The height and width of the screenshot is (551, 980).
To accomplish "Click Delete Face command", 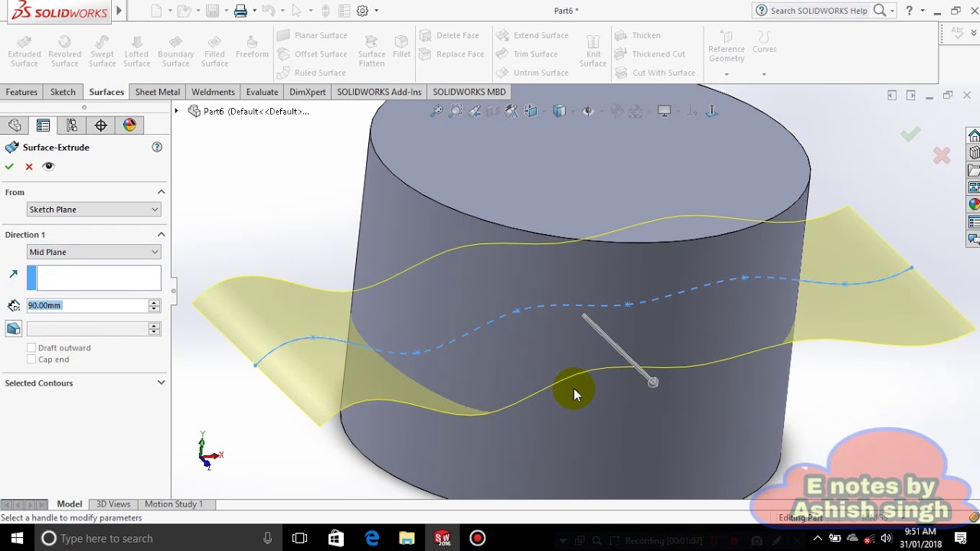I will point(450,35).
